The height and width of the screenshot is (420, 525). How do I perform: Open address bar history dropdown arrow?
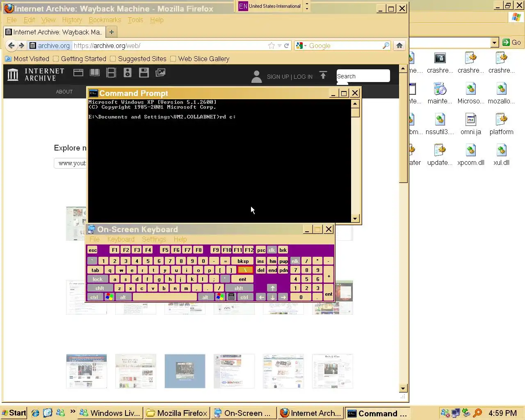279,46
